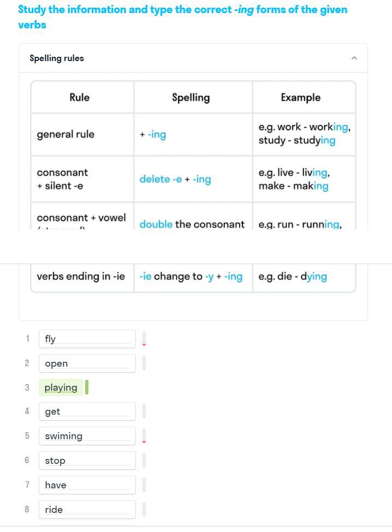Click the red-marked indicator beside swiming

[144, 436]
